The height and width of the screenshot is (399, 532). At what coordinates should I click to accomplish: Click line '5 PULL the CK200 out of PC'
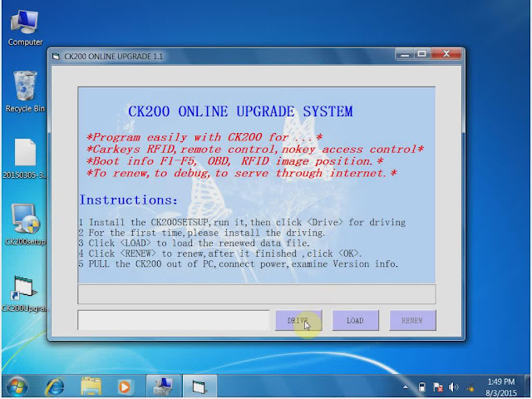[x=239, y=264]
